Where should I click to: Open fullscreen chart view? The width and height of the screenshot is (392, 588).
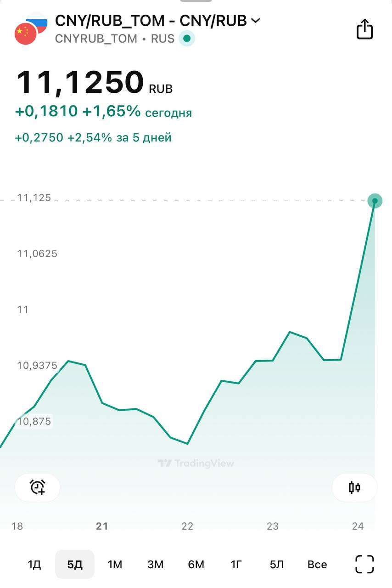(x=364, y=564)
